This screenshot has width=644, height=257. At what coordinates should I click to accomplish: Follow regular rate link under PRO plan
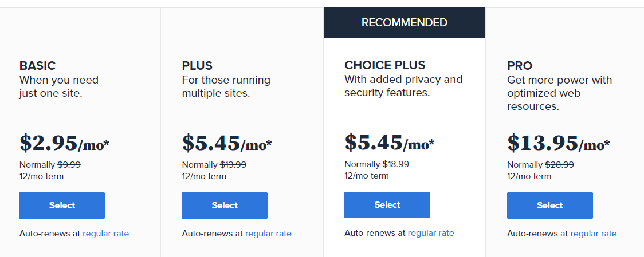tap(594, 234)
